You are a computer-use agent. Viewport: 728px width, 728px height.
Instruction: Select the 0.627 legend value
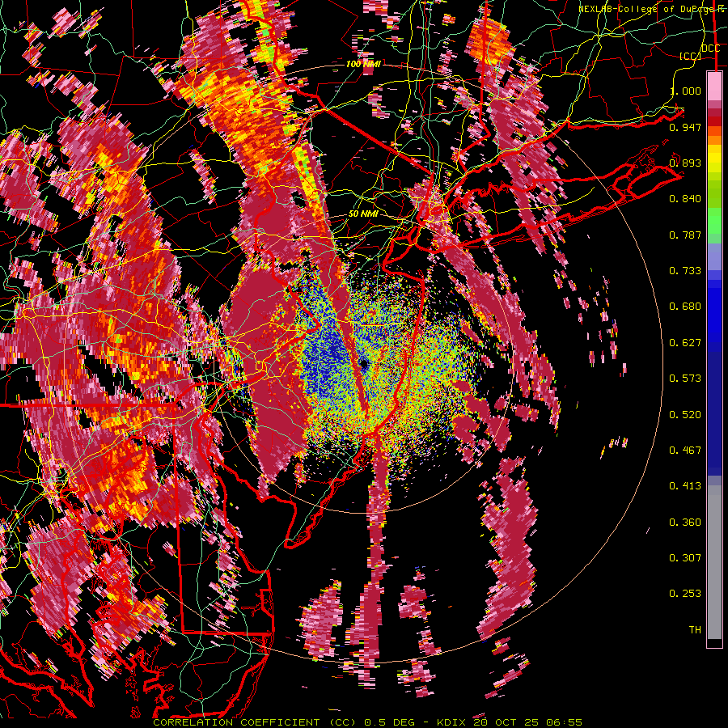(685, 343)
